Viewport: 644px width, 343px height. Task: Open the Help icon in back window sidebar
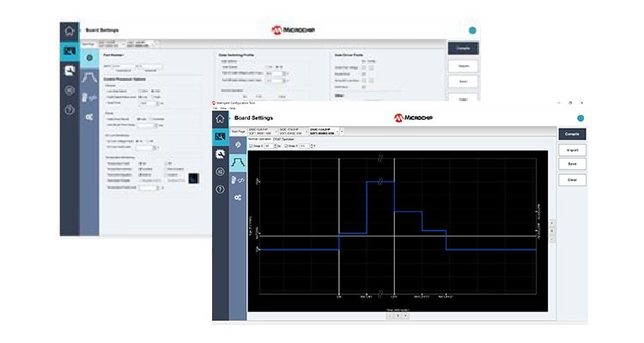[70, 110]
